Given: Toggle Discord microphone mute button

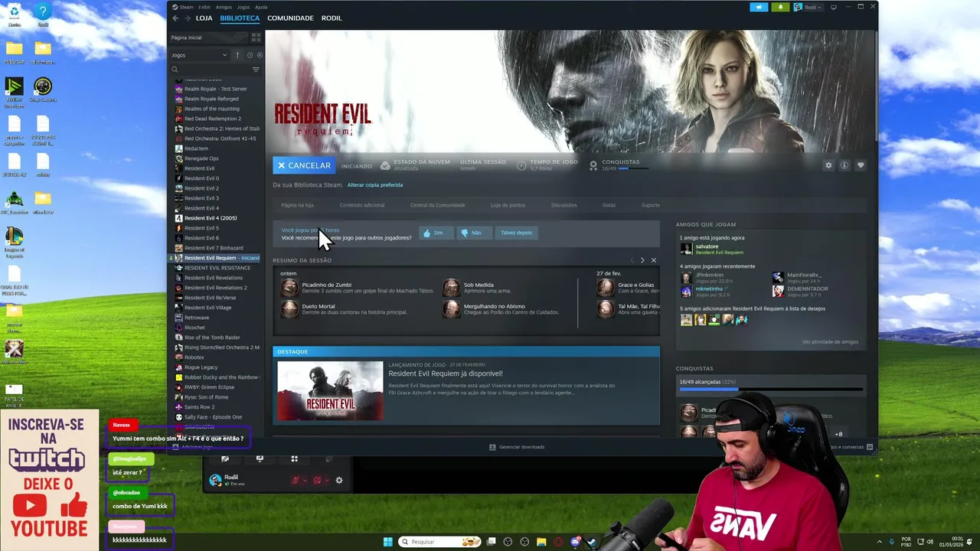Looking at the screenshot, I should 295,481.
